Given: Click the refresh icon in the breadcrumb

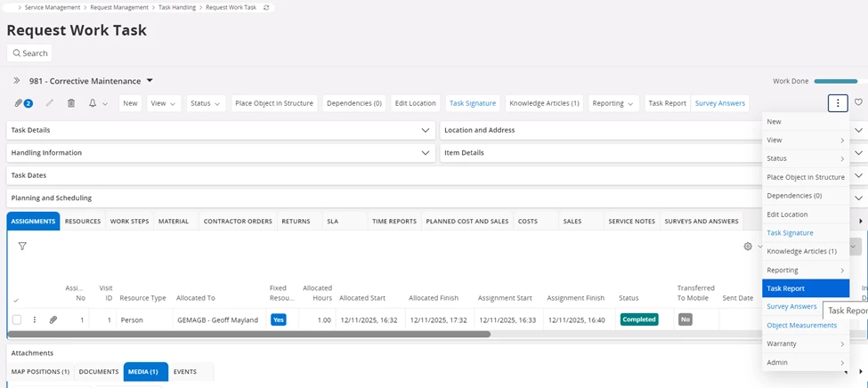Looking at the screenshot, I should (x=266, y=8).
